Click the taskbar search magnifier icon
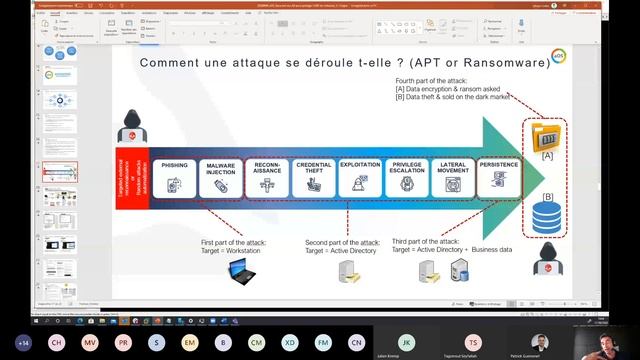Viewport: 640px width, 360px height. [47, 321]
